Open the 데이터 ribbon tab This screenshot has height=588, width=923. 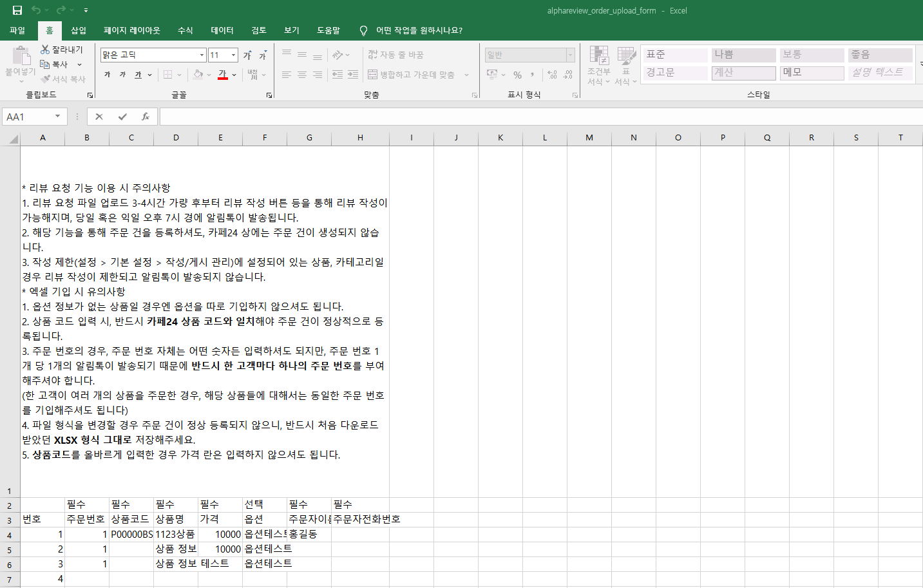tap(222, 30)
